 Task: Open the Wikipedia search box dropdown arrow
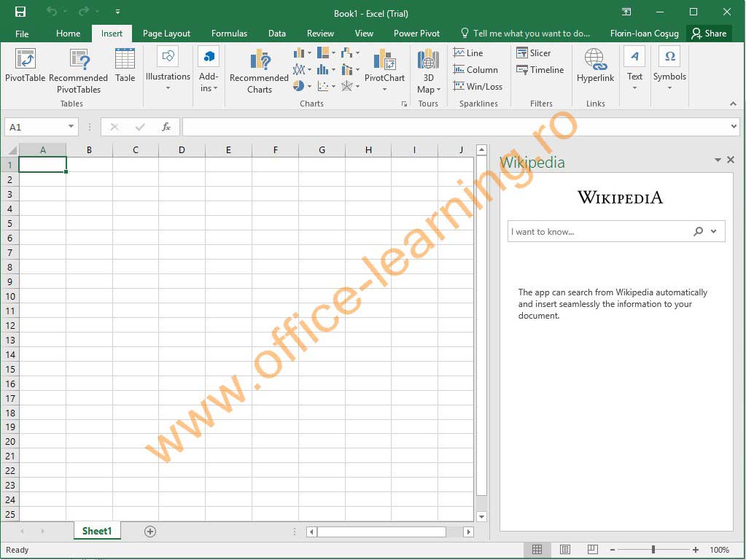click(x=714, y=231)
